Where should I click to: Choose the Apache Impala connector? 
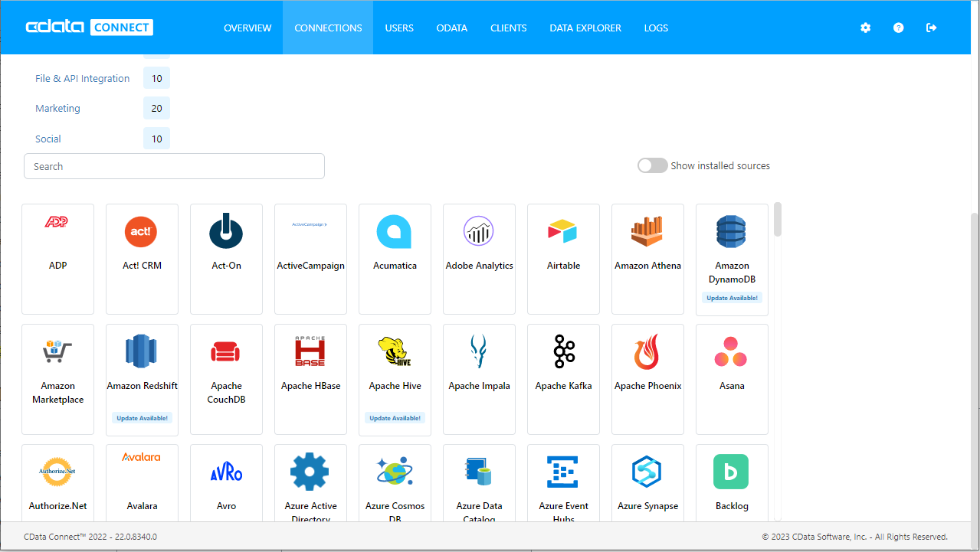479,379
